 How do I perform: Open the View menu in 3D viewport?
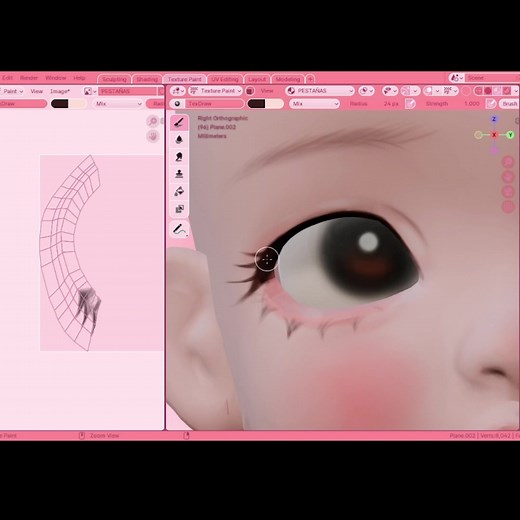267,91
